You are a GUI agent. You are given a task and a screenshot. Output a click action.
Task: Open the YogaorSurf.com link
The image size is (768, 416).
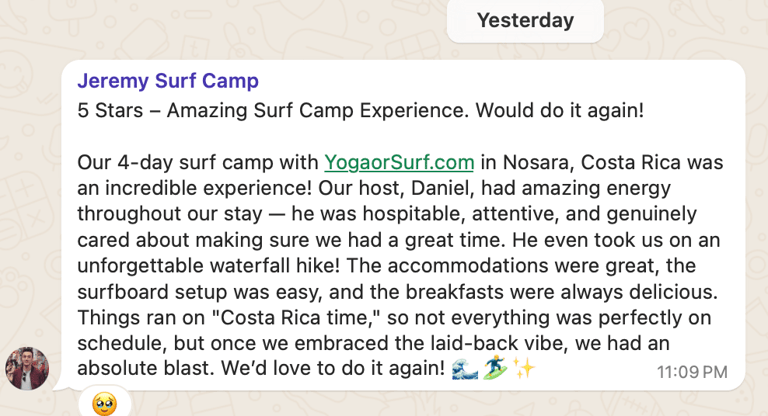[x=398, y=162]
